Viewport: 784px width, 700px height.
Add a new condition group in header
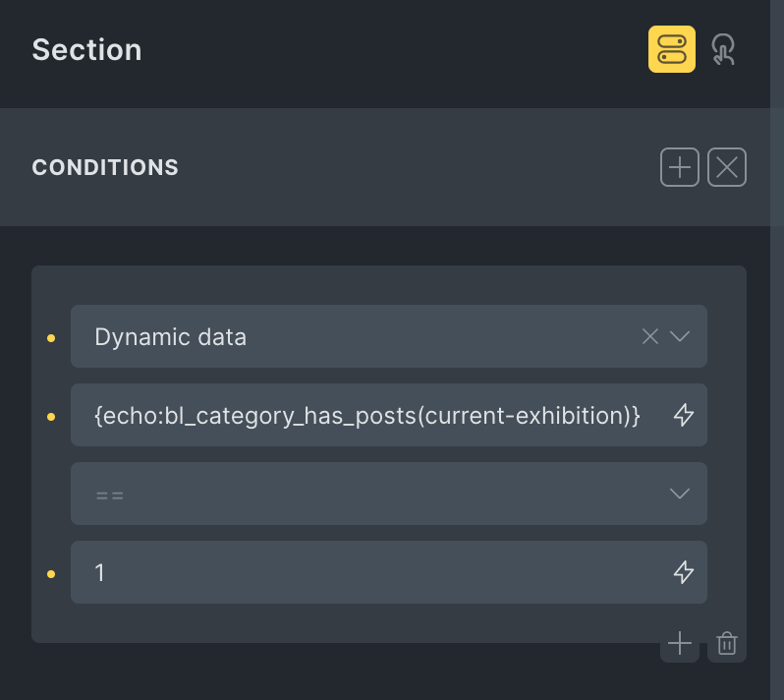click(679, 167)
